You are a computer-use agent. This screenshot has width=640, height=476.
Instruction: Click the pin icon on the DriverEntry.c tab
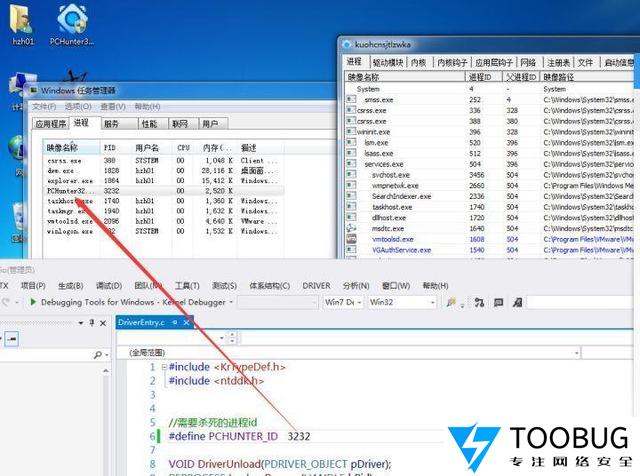[x=175, y=323]
